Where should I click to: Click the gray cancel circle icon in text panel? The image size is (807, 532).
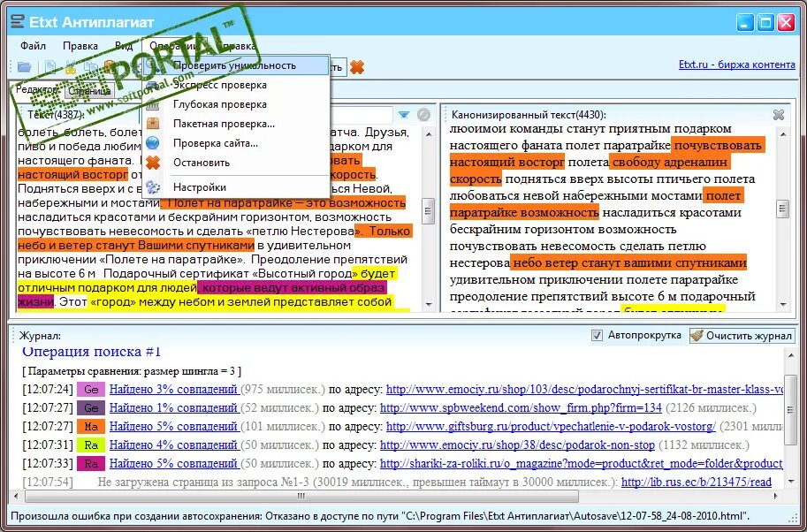(423, 114)
